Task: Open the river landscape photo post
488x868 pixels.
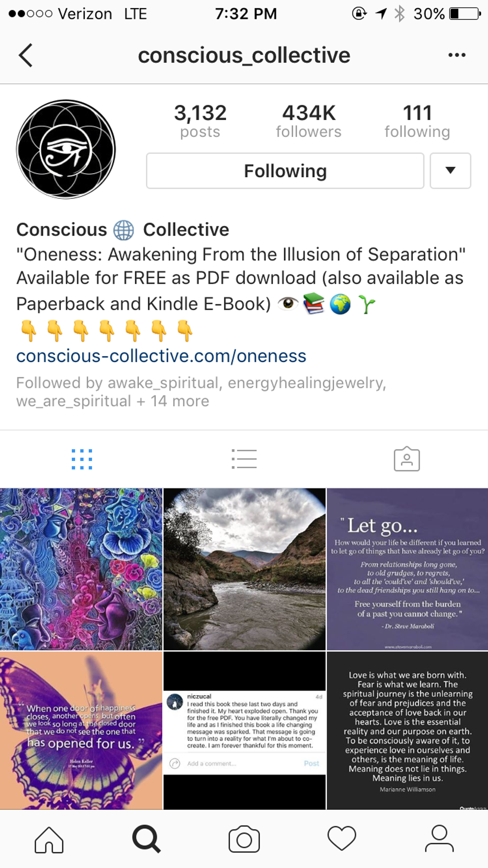Action: (244, 569)
